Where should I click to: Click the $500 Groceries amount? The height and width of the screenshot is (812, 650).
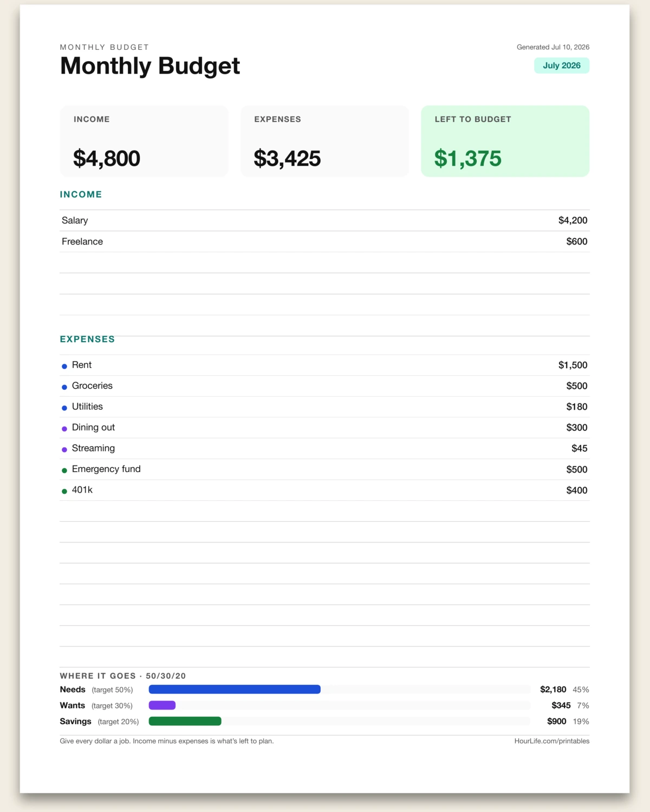point(577,386)
